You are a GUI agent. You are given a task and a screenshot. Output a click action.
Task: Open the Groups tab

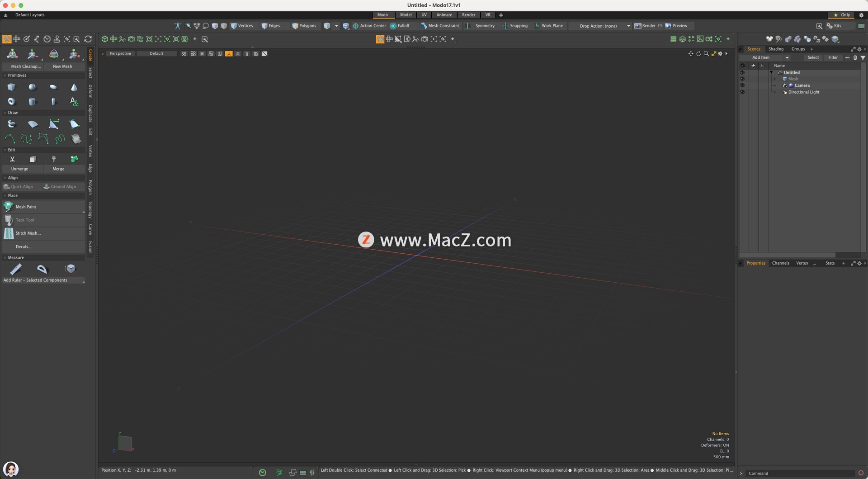[798, 49]
